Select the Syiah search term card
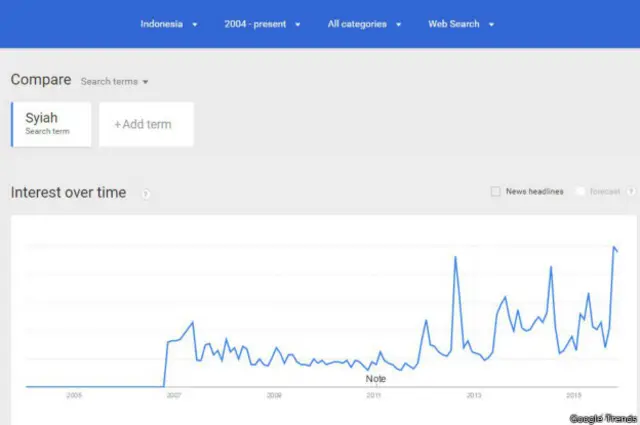This screenshot has height=425, width=640. 51,124
